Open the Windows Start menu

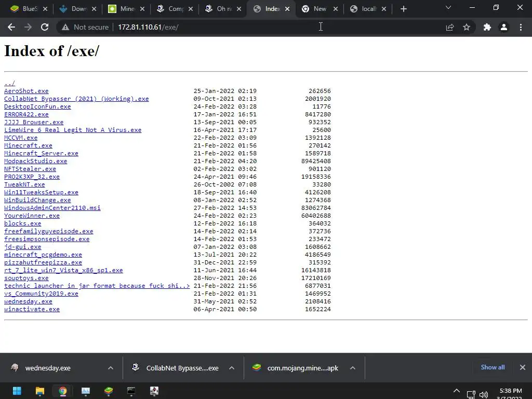[x=17, y=391]
